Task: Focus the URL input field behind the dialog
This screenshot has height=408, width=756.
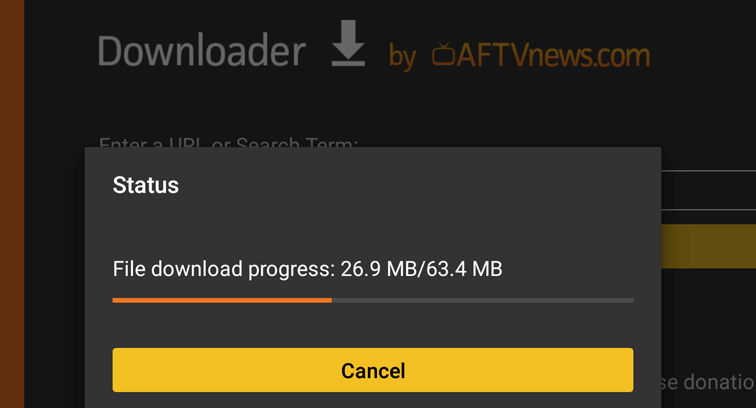Action: pyautogui.click(x=708, y=190)
